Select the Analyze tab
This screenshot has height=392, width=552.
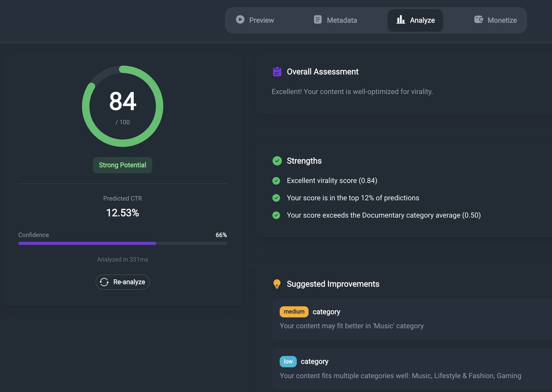(415, 20)
